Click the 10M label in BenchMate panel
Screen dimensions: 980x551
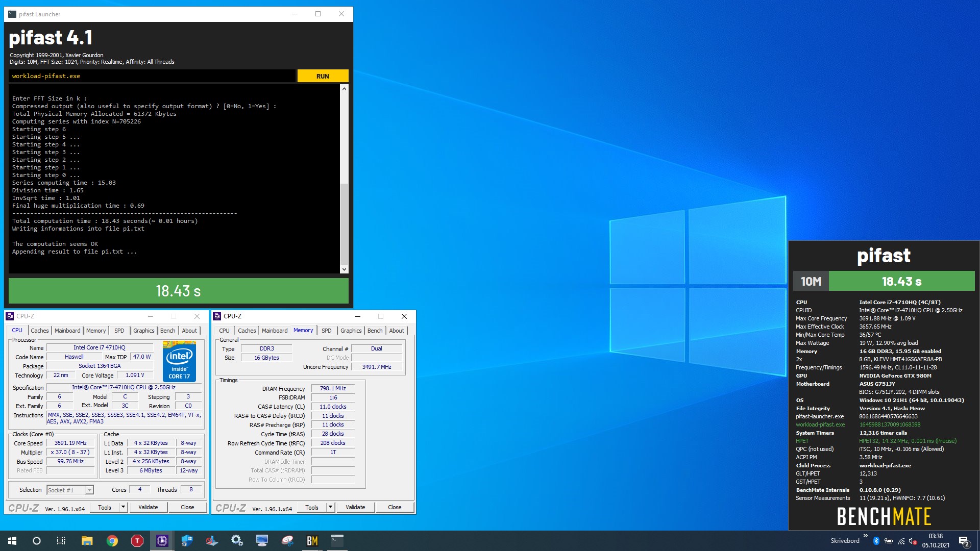811,281
